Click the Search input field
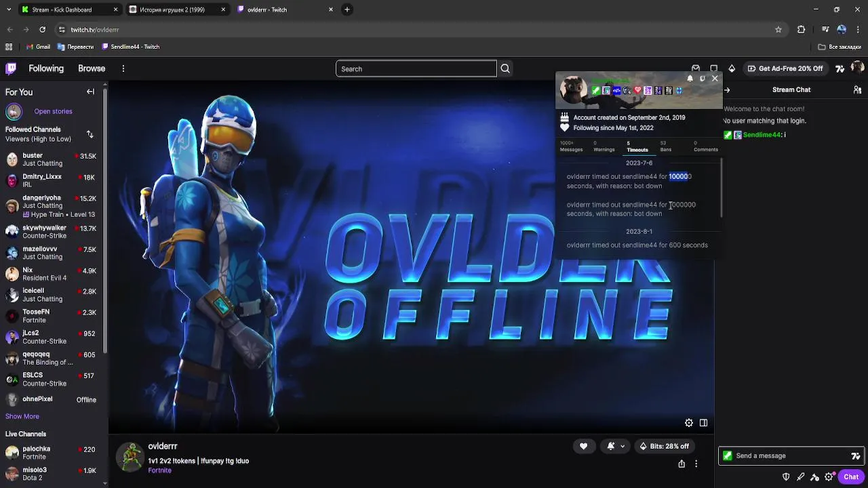The width and height of the screenshot is (868, 488). (x=416, y=68)
